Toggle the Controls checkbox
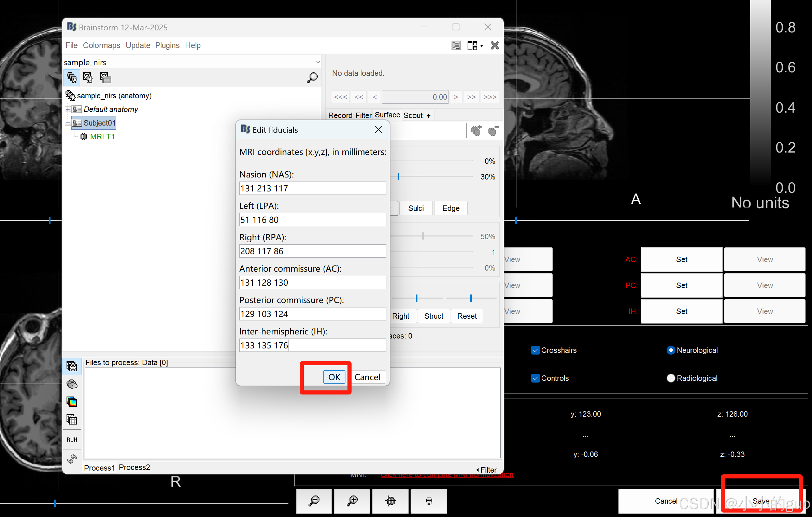 535,378
